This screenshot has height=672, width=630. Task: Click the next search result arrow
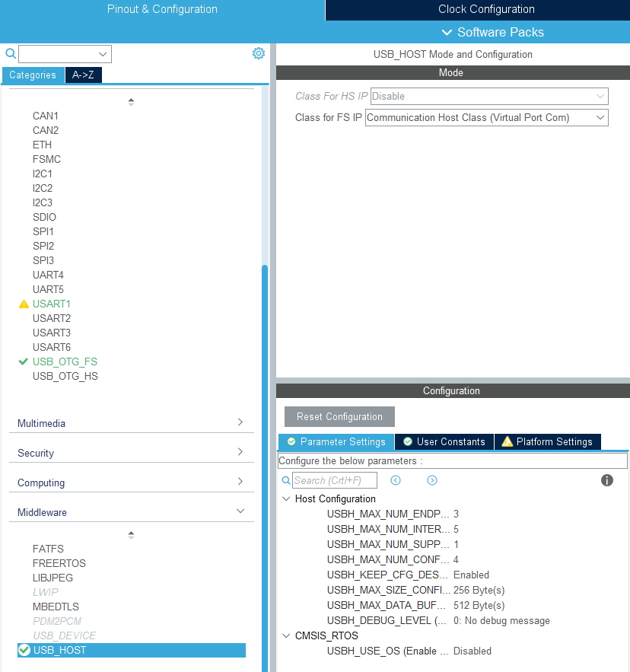(431, 480)
